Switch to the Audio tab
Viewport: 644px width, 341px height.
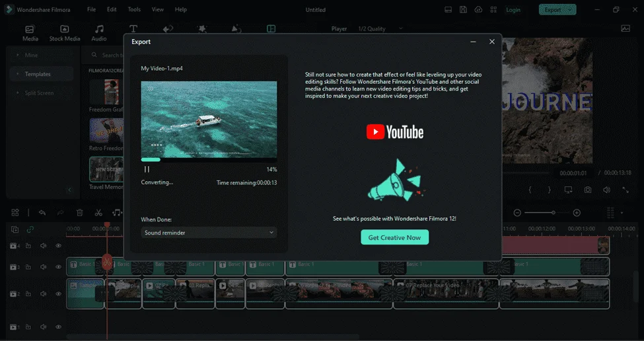99,33
